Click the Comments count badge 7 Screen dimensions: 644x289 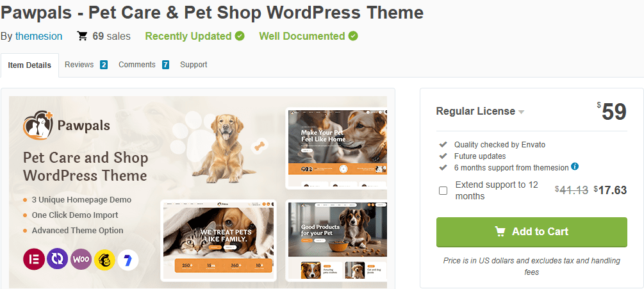165,65
